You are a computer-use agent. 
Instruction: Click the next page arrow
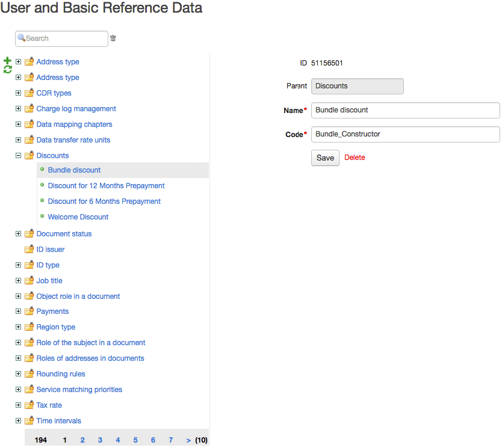coord(188,440)
